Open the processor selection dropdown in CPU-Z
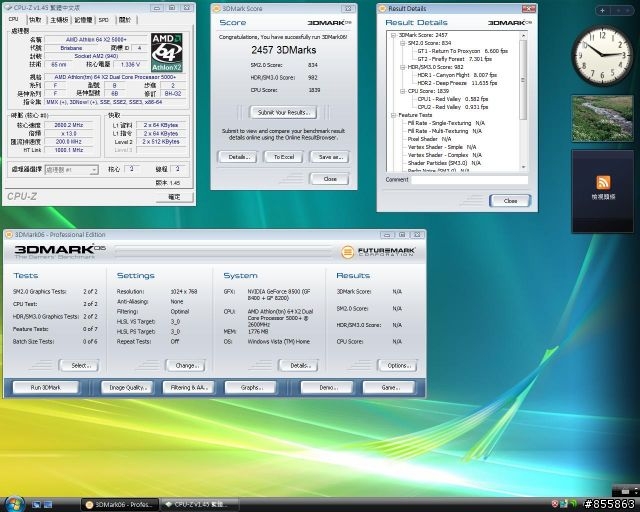640x512 pixels. pyautogui.click(x=94, y=169)
